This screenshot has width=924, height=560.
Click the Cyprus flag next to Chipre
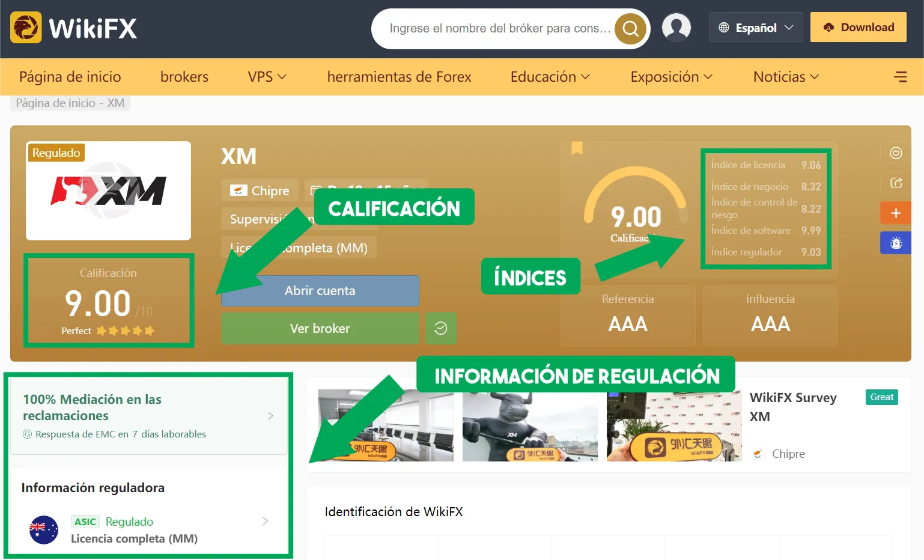click(x=758, y=454)
